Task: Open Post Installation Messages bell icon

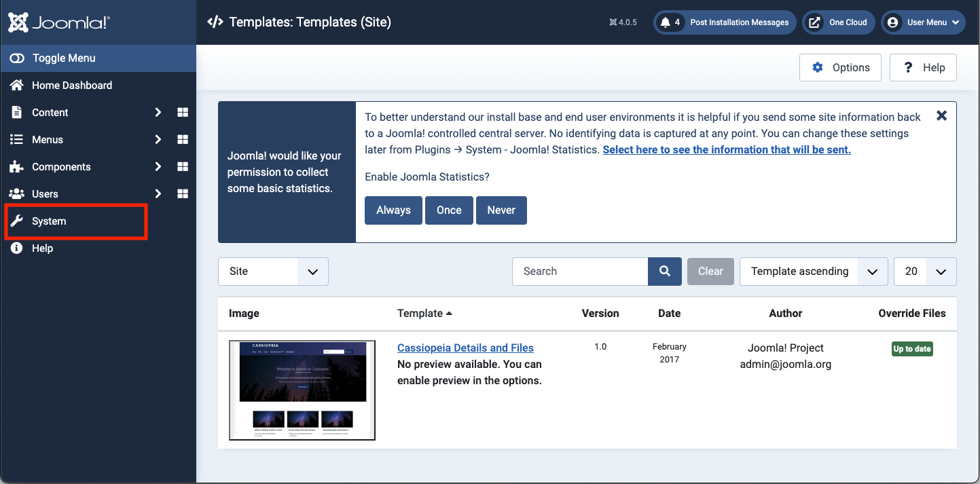Action: pos(665,22)
